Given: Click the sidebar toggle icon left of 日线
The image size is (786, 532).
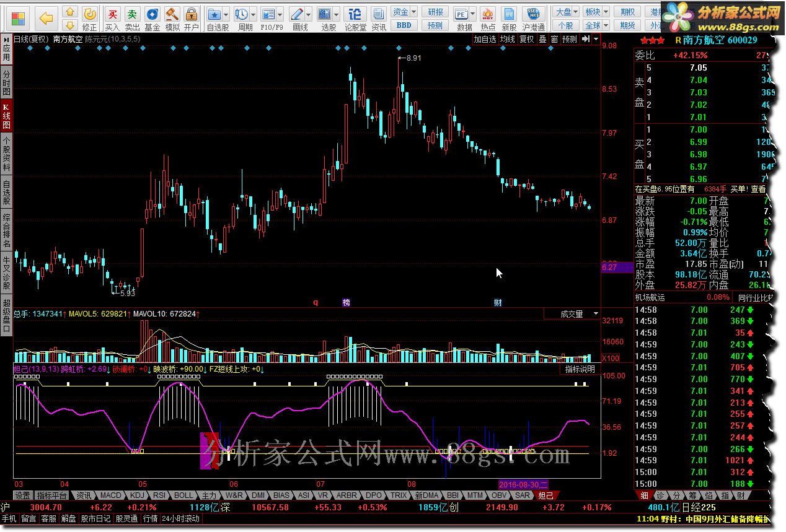Looking at the screenshot, I should tap(7, 38).
